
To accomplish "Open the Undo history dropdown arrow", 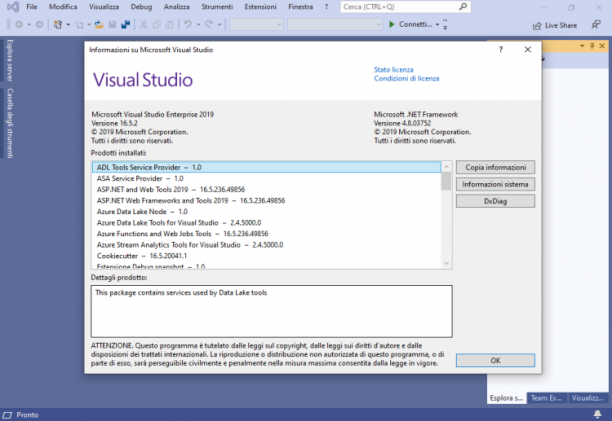I will [198, 25].
